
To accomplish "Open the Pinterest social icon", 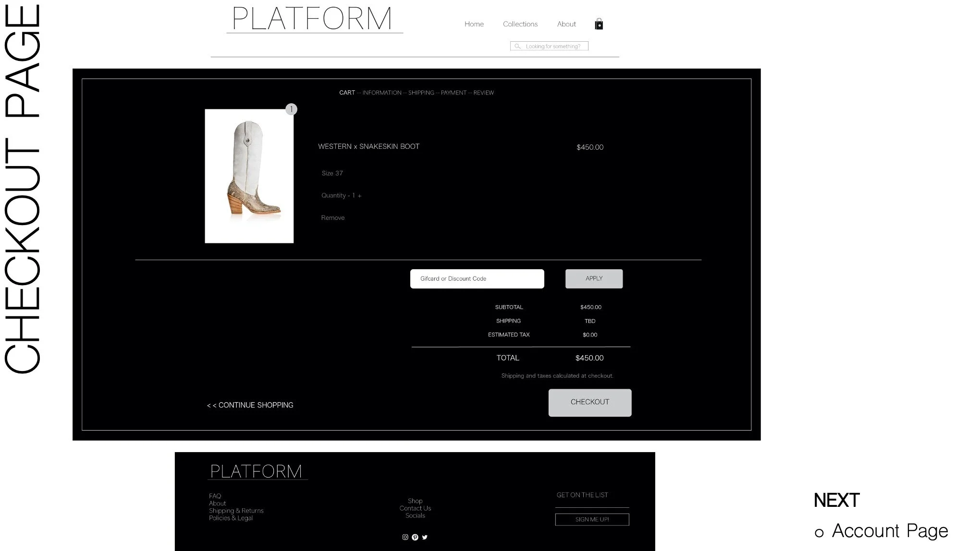I will click(415, 537).
